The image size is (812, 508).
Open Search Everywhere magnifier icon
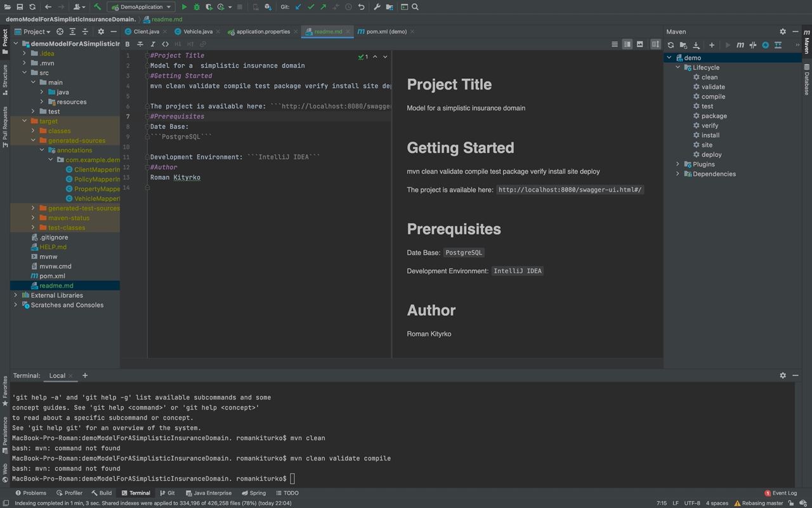click(x=415, y=7)
